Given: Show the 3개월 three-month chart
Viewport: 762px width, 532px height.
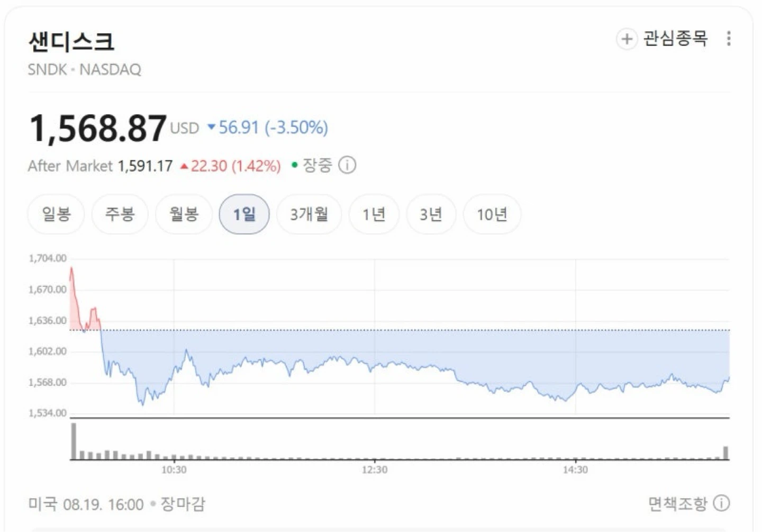Looking at the screenshot, I should [309, 214].
